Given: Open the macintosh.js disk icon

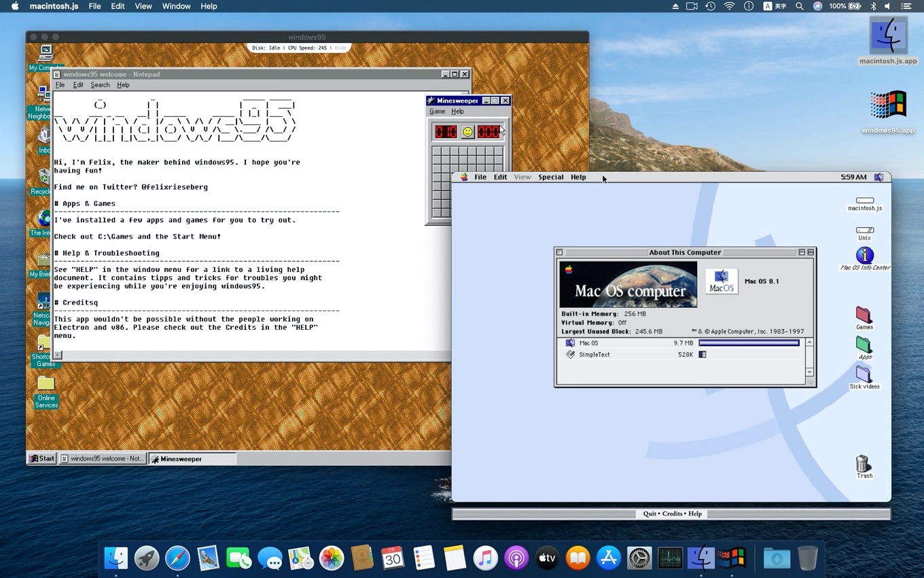Looking at the screenshot, I should [x=864, y=199].
